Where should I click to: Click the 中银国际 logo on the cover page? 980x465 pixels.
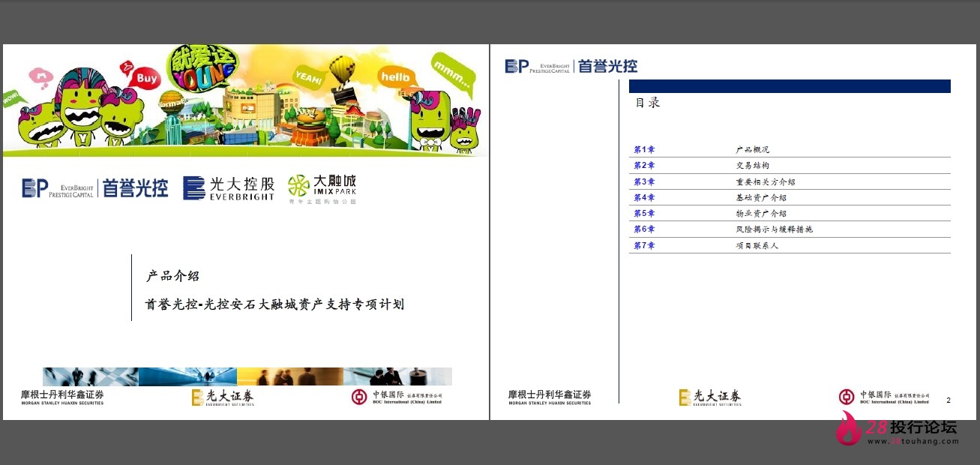397,397
